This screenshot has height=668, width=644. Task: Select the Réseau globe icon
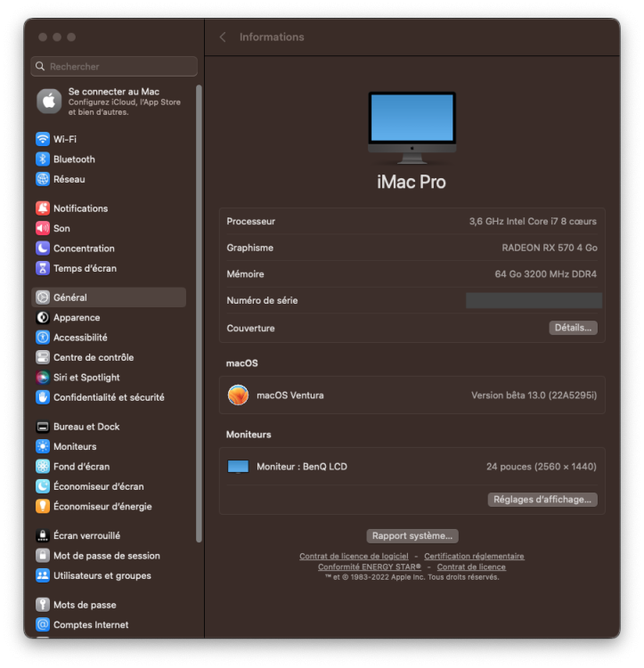click(43, 179)
